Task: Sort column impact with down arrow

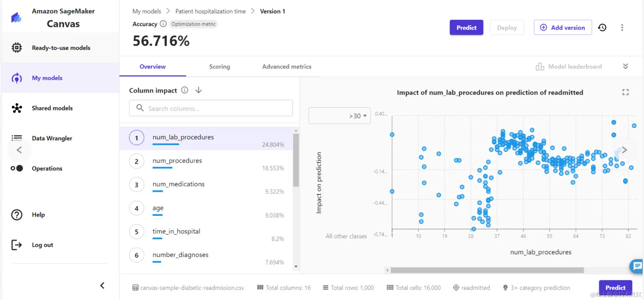Action: (x=198, y=90)
